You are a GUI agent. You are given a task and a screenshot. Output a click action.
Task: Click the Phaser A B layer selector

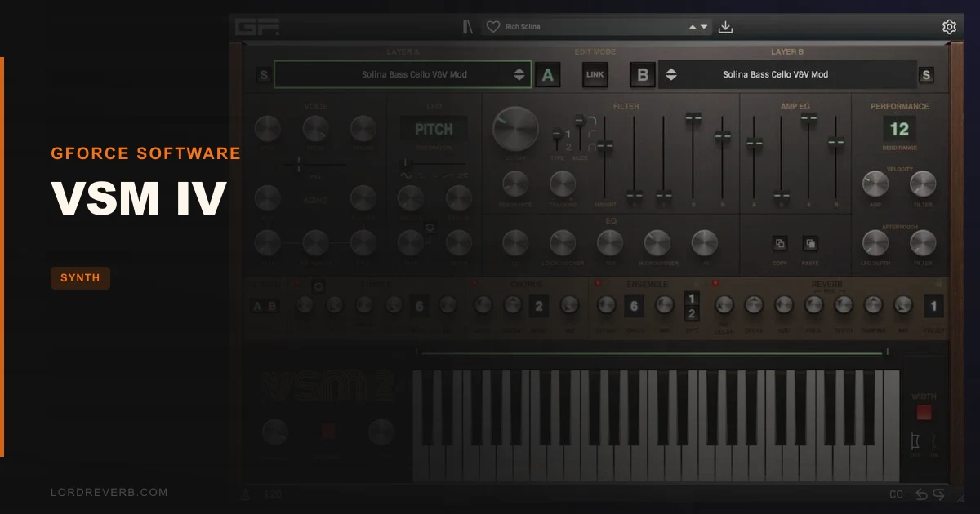coord(264,307)
